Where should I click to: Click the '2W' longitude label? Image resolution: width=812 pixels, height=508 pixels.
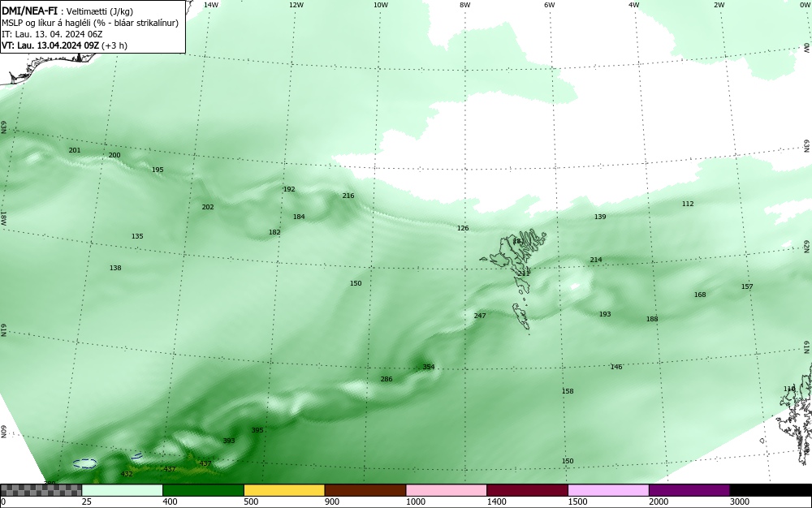(719, 5)
